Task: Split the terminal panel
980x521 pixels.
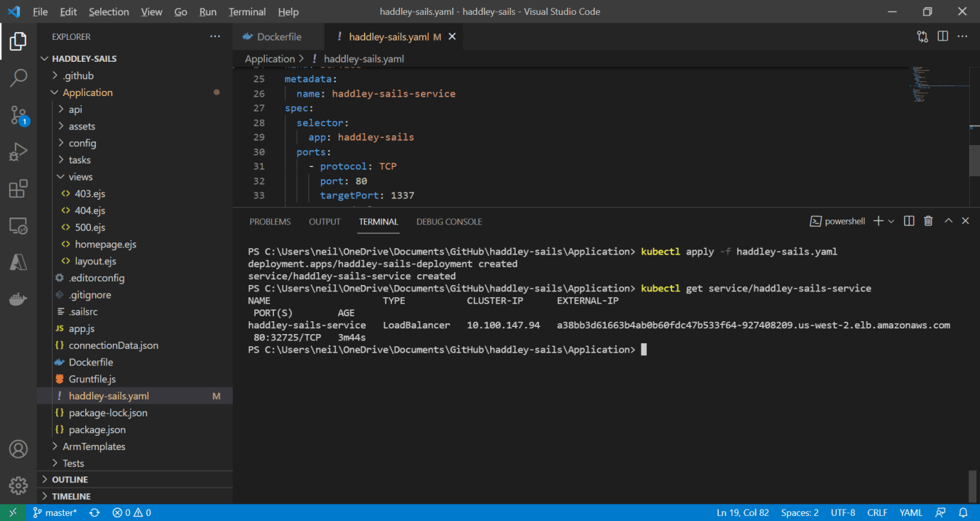Action: 909,221
